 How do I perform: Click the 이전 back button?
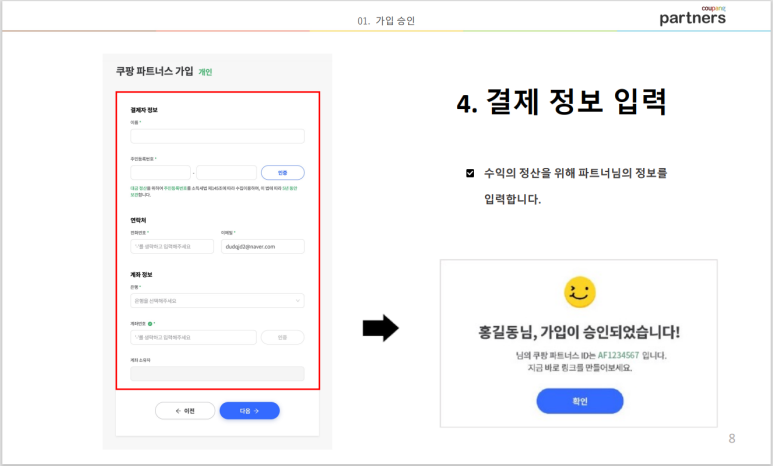tap(185, 411)
